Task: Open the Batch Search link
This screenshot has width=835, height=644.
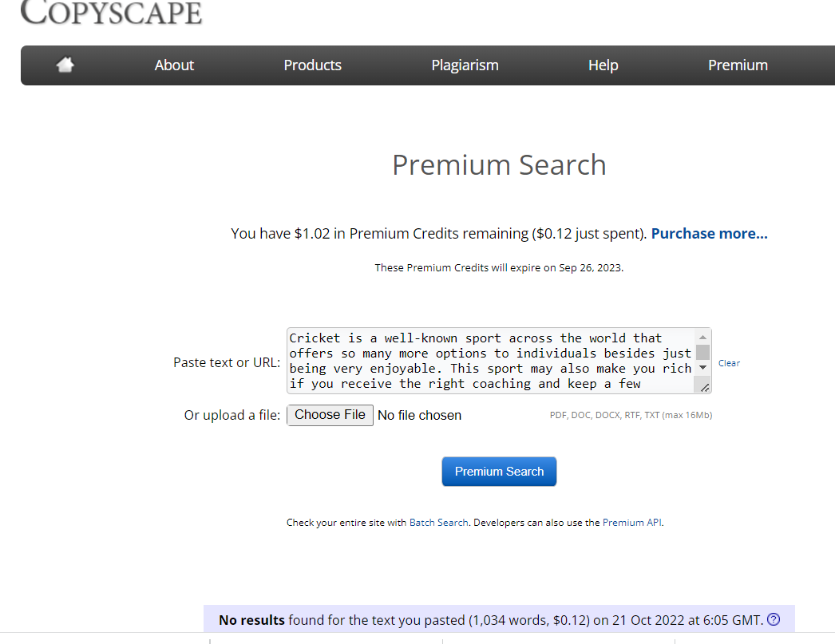Action: [439, 523]
